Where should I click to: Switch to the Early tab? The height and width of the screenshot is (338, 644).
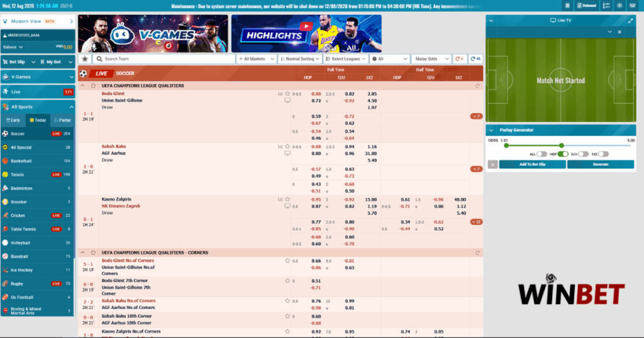pyautogui.click(x=13, y=120)
